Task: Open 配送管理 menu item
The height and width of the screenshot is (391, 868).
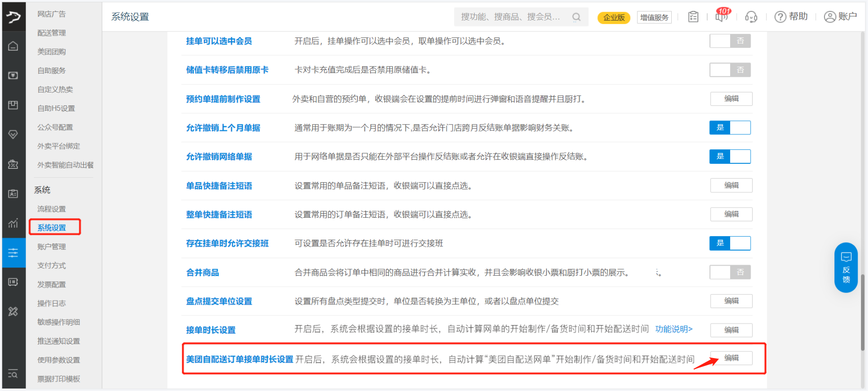Action: [x=51, y=33]
